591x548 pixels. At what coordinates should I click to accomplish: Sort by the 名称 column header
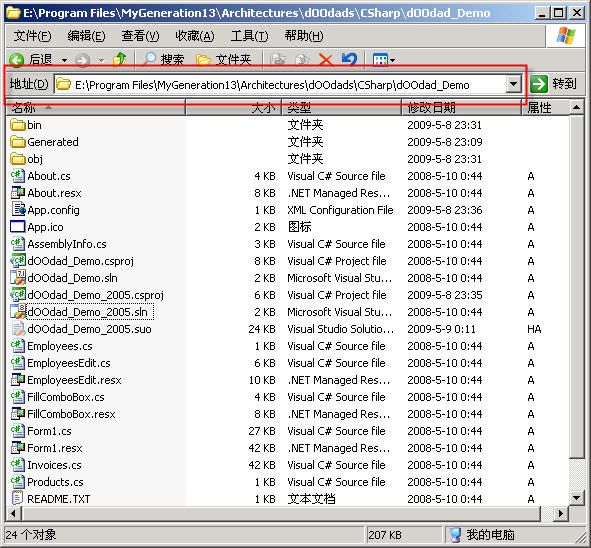tap(96, 108)
